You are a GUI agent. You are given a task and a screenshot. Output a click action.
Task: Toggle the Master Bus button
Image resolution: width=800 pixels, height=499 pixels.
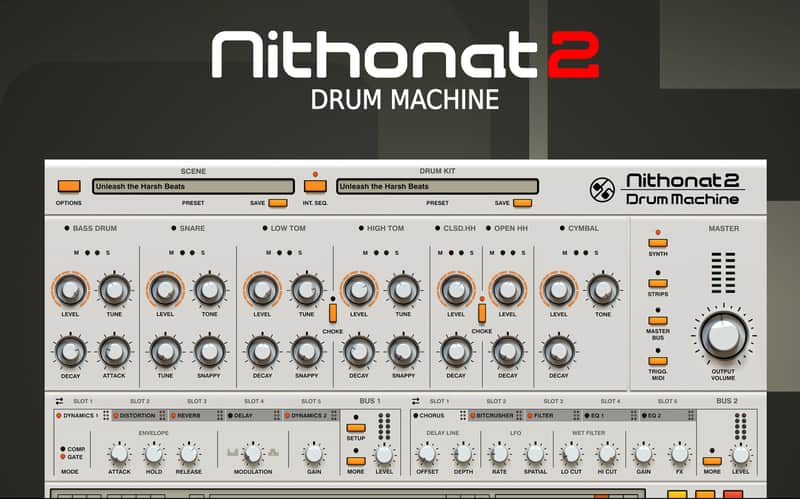(658, 320)
